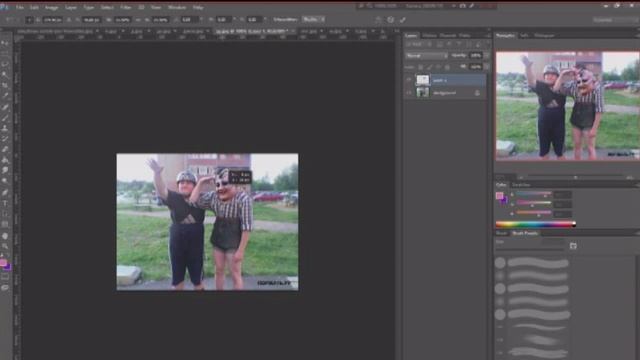The image size is (640, 360).
Task: Toggle lock transparent pixels
Action: 420,67
